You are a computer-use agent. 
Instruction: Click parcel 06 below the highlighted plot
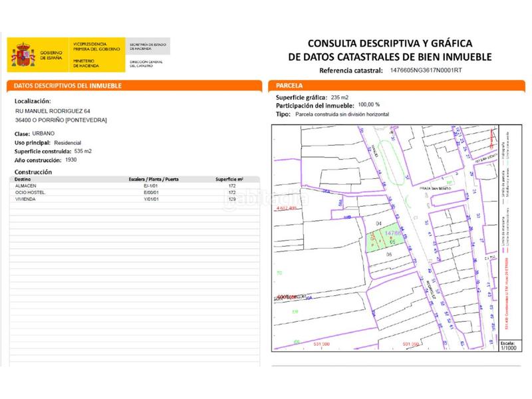tap(388, 254)
